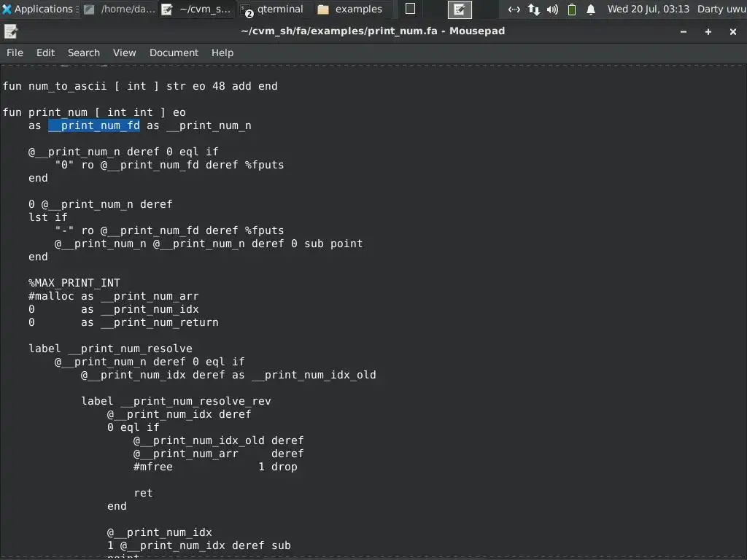747x560 pixels.
Task: Click the highlighted __print_num_fd selection
Action: click(94, 125)
